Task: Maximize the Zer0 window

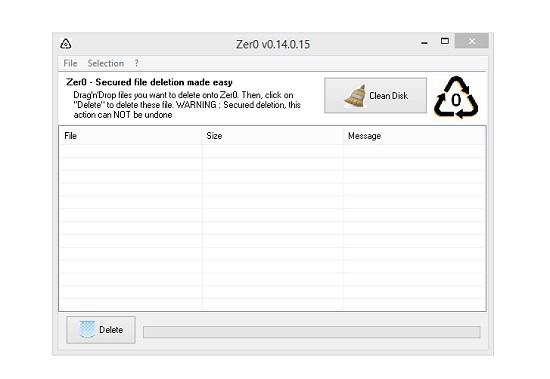Action: [x=445, y=41]
